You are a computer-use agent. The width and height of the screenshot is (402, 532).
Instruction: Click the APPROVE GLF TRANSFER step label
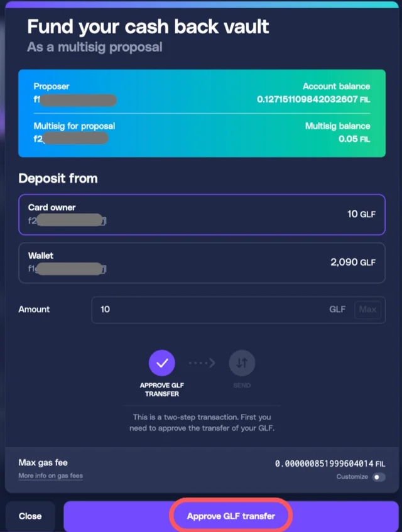[x=162, y=389]
